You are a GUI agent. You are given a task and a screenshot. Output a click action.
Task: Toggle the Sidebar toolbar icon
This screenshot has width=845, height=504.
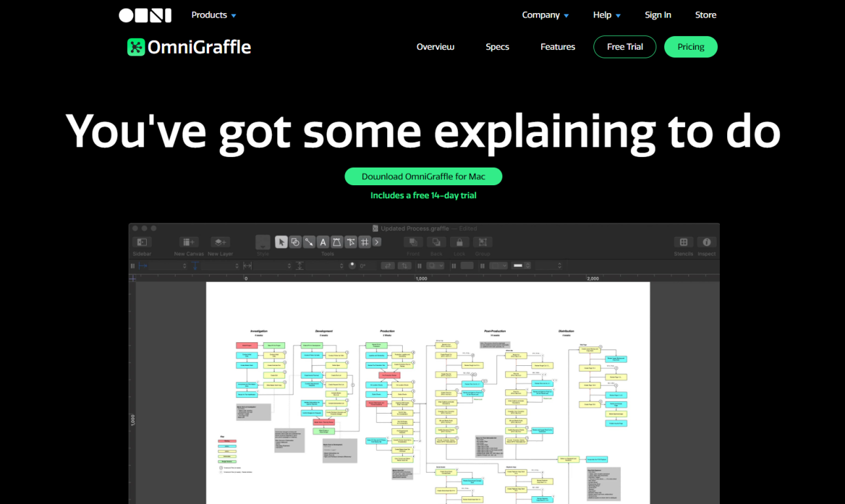tap(142, 242)
